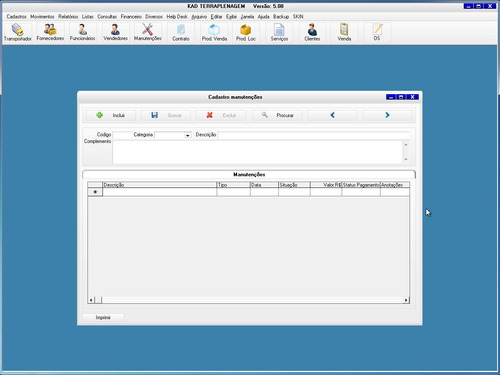This screenshot has width=500, height=375.
Task: Open the Manutenções tools icon
Action: click(x=148, y=32)
